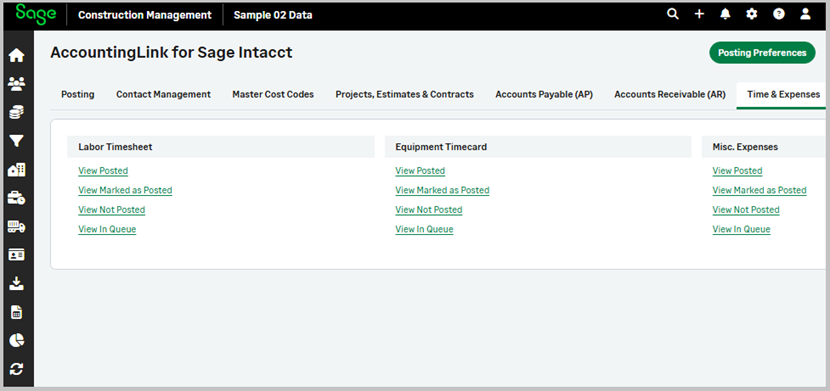This screenshot has width=830, height=391.
Task: Click the Construction Management header title
Action: 145,15
